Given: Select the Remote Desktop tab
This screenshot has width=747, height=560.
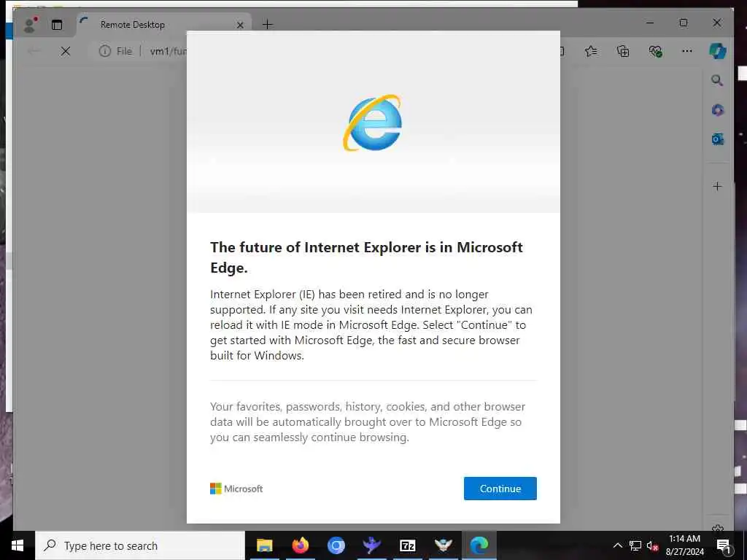Looking at the screenshot, I should [164, 24].
